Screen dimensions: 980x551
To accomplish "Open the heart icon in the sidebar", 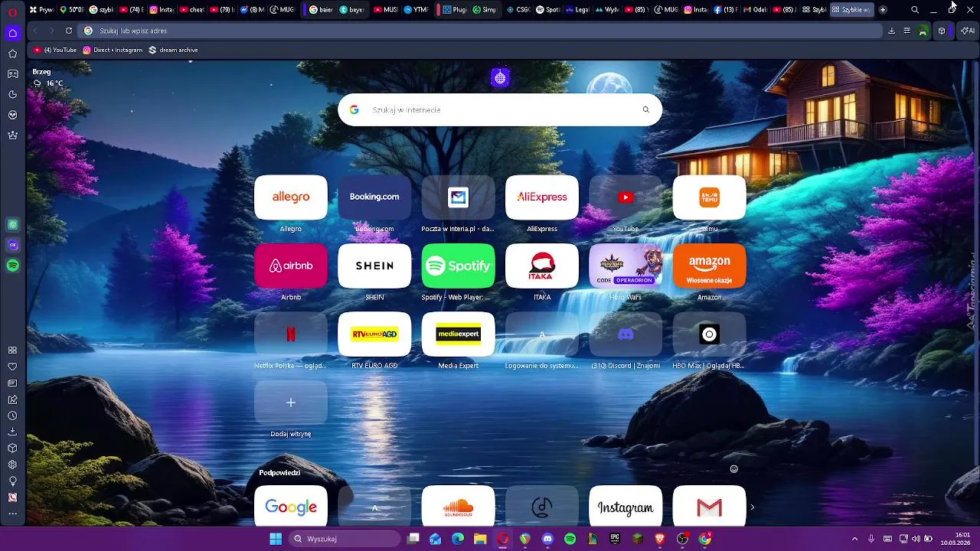I will coord(12,367).
